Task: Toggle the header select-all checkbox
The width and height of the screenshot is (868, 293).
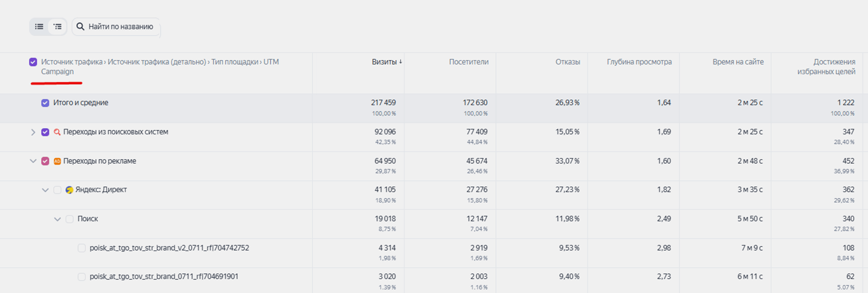Action: point(33,62)
